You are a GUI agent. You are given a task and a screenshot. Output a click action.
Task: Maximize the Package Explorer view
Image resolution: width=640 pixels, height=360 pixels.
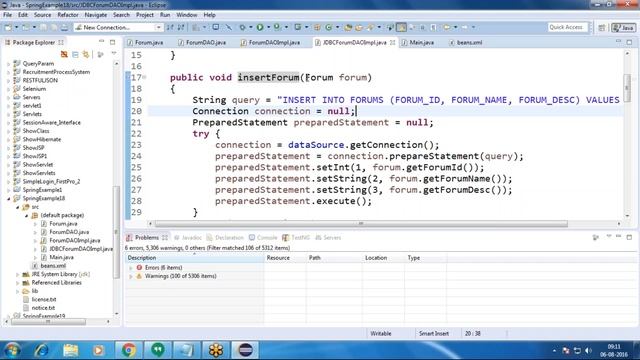(113, 42)
